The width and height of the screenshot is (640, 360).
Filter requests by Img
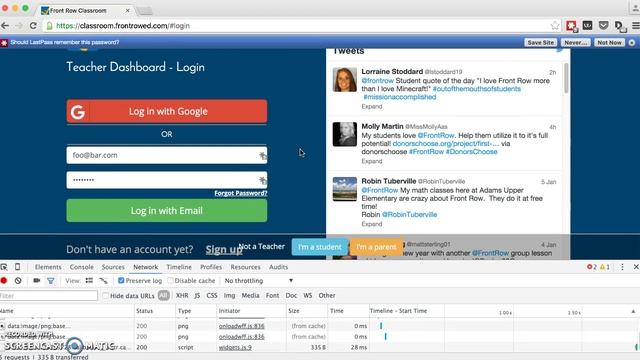click(229, 296)
